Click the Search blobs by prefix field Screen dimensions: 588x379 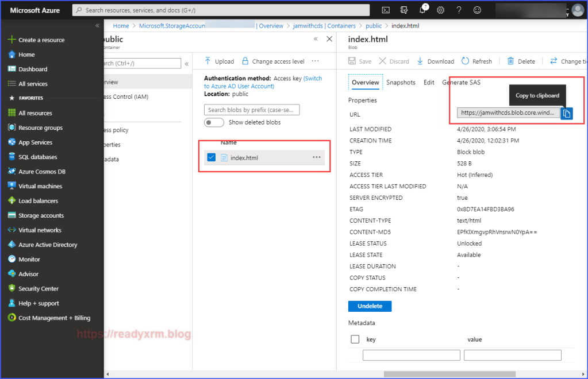tap(252, 110)
